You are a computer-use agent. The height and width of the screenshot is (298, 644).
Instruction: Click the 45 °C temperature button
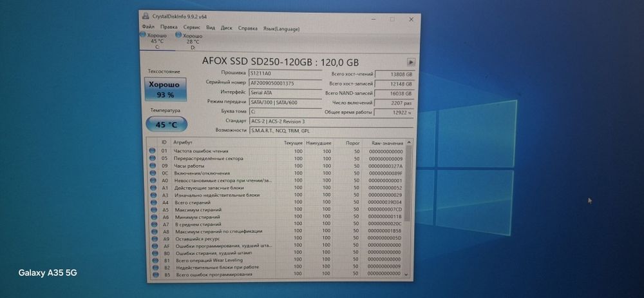(x=166, y=124)
